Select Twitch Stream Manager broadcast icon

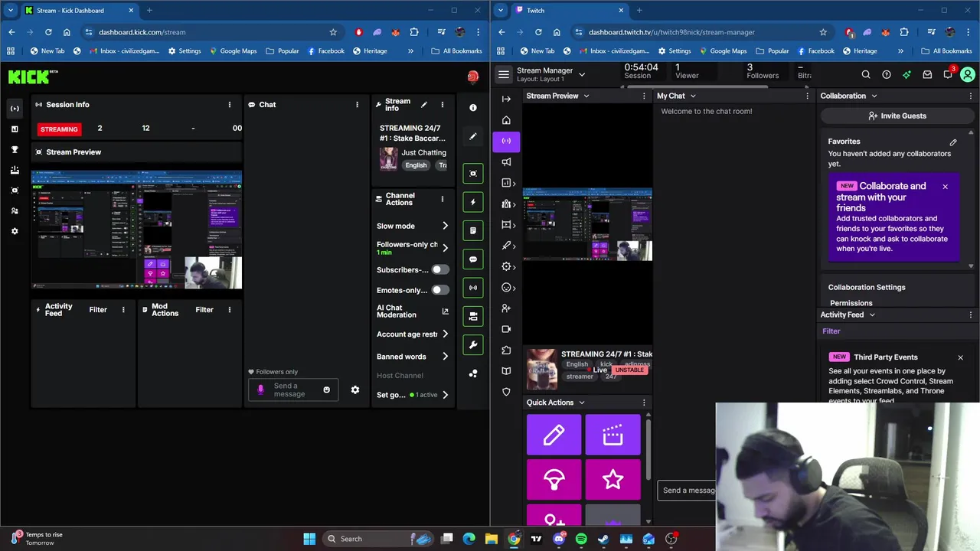506,141
